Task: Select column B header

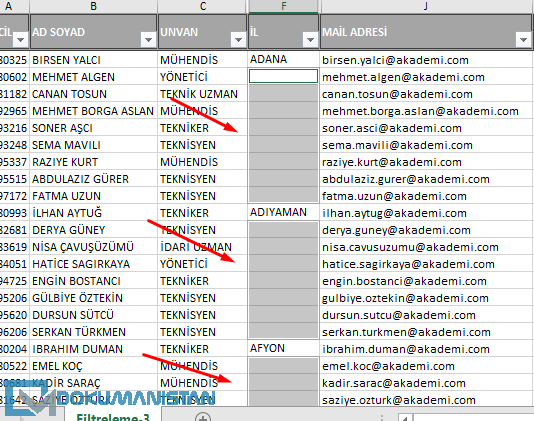Action: (93, 6)
